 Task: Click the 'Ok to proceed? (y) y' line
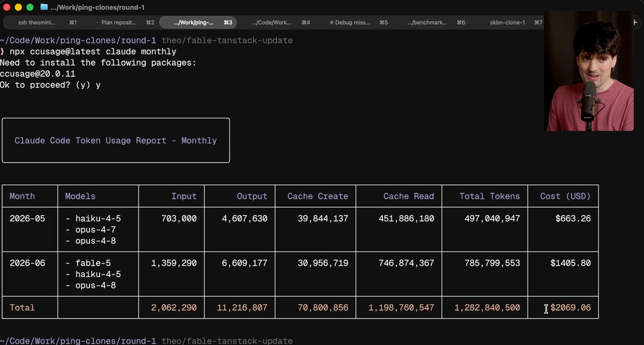tap(50, 85)
